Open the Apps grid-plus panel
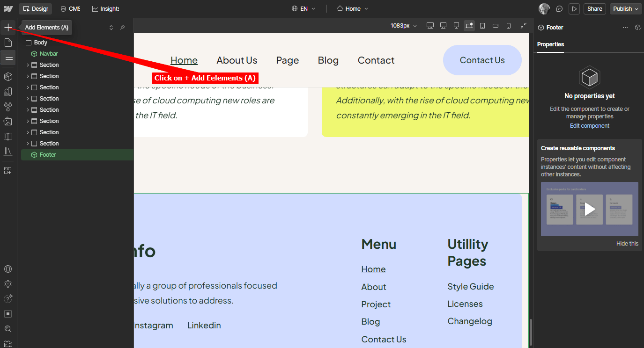The image size is (644, 348). point(8,171)
